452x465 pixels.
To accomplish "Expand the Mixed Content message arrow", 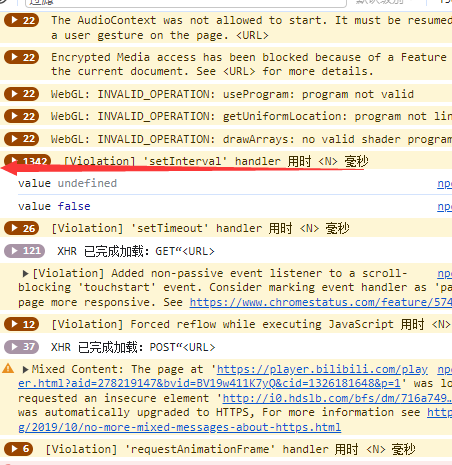I will [x=25, y=369].
